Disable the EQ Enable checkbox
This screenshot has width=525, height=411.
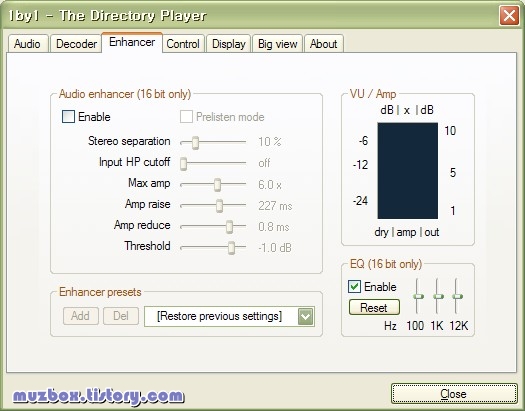coord(355,287)
